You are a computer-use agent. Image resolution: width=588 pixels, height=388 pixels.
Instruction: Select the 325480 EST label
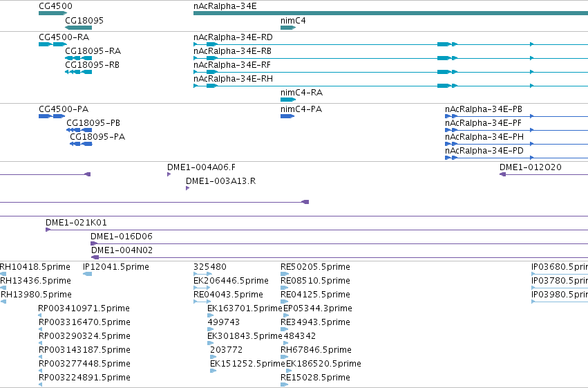click(210, 267)
